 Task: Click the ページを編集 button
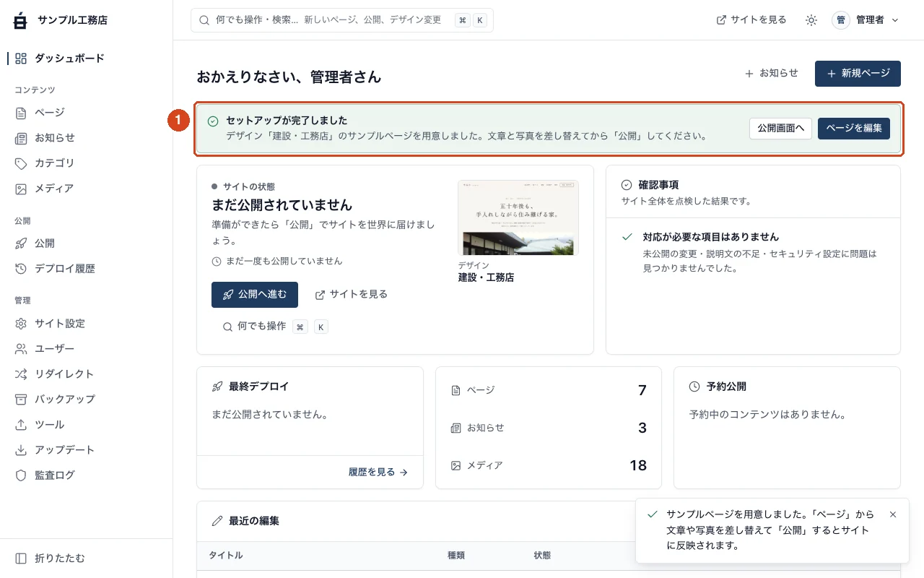coord(854,128)
